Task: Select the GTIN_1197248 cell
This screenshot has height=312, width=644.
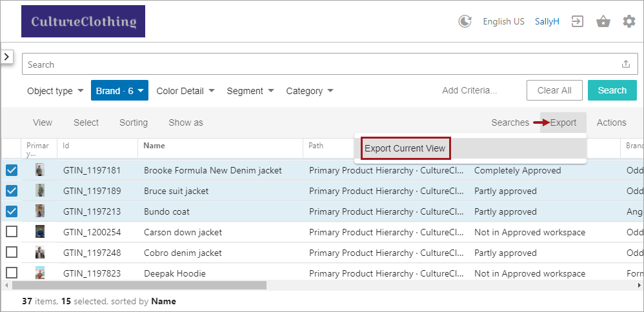Action: [x=92, y=253]
